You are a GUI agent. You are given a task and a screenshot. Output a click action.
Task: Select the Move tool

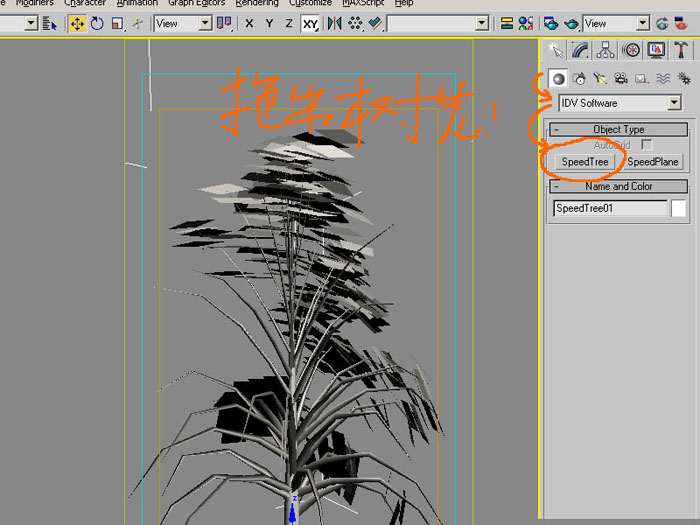(77, 23)
